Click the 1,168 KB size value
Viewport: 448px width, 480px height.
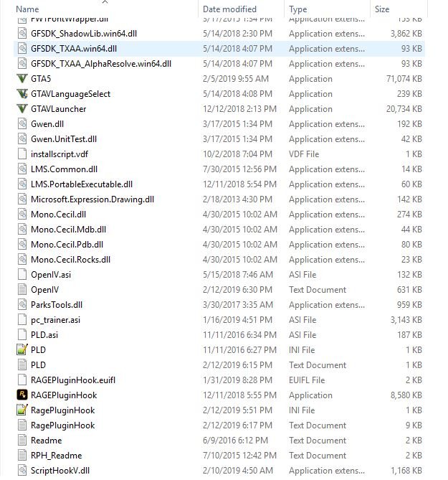tap(406, 470)
